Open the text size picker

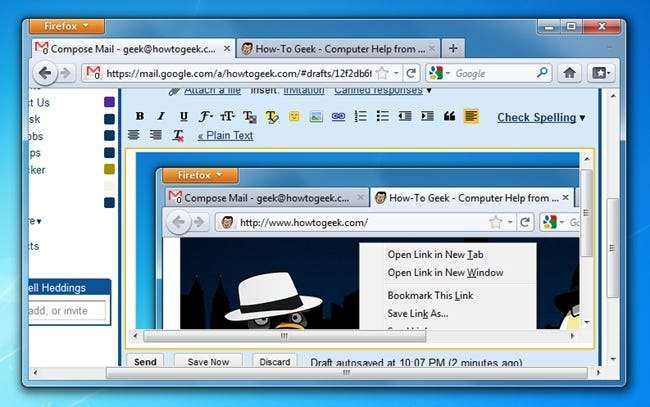click(x=227, y=116)
